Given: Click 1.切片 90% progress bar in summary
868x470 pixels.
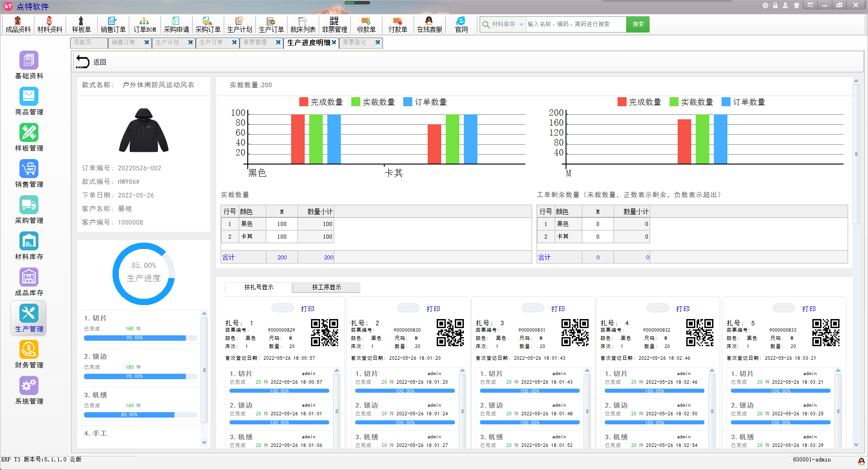Looking at the screenshot, I should pyautogui.click(x=140, y=338).
